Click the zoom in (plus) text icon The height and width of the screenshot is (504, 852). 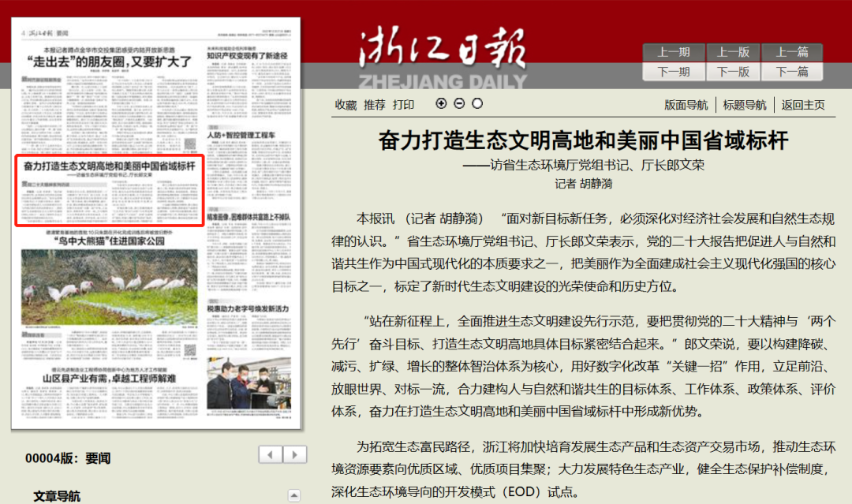click(441, 103)
